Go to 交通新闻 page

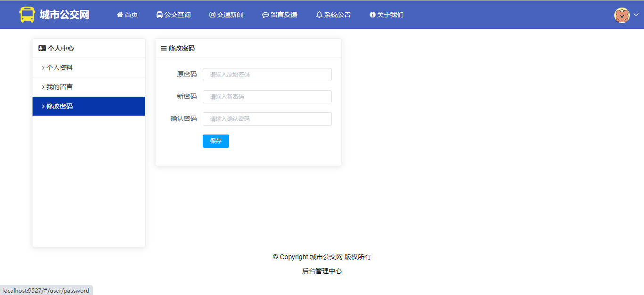click(226, 15)
